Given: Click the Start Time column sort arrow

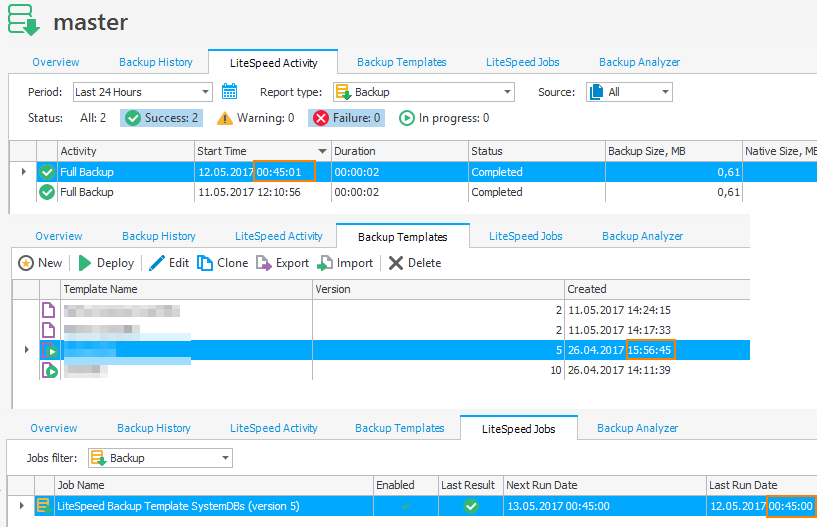Looking at the screenshot, I should pyautogui.click(x=323, y=151).
